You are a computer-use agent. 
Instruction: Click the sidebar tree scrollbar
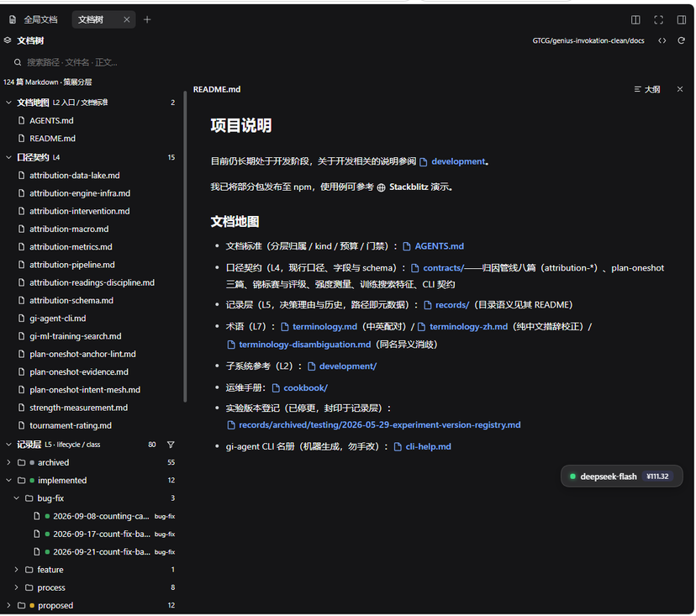(x=185, y=247)
